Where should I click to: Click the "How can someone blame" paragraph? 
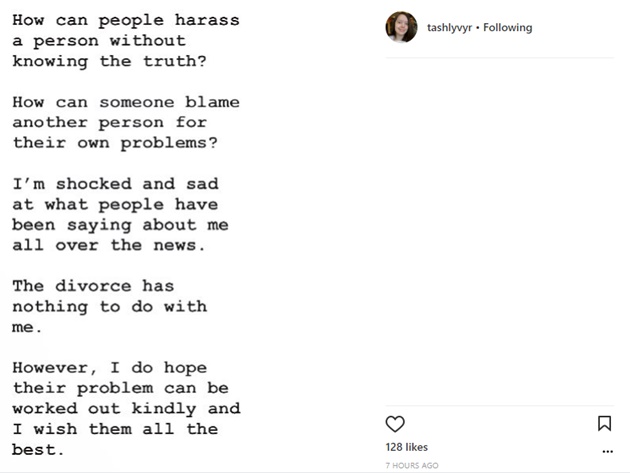126,123
